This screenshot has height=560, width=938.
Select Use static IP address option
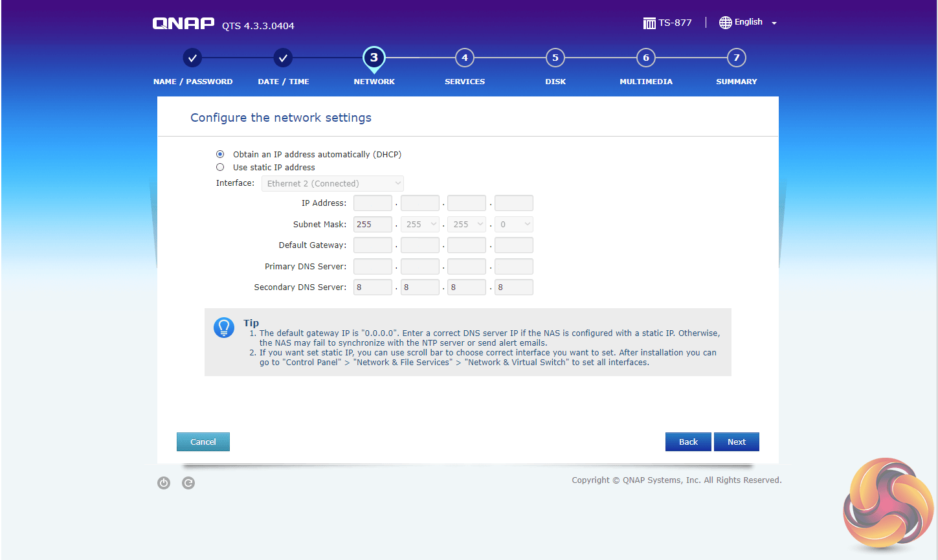pos(220,167)
